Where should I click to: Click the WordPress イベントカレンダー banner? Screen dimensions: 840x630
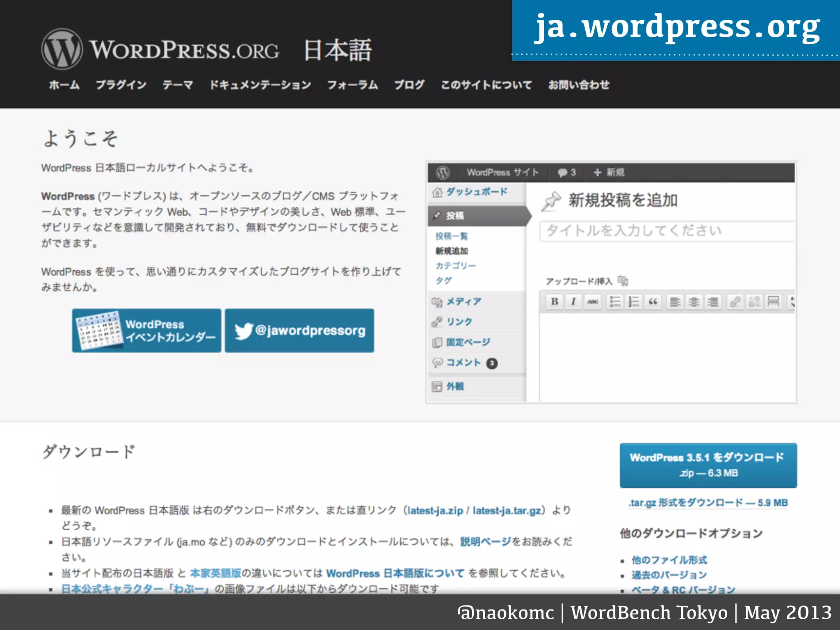pyautogui.click(x=146, y=331)
